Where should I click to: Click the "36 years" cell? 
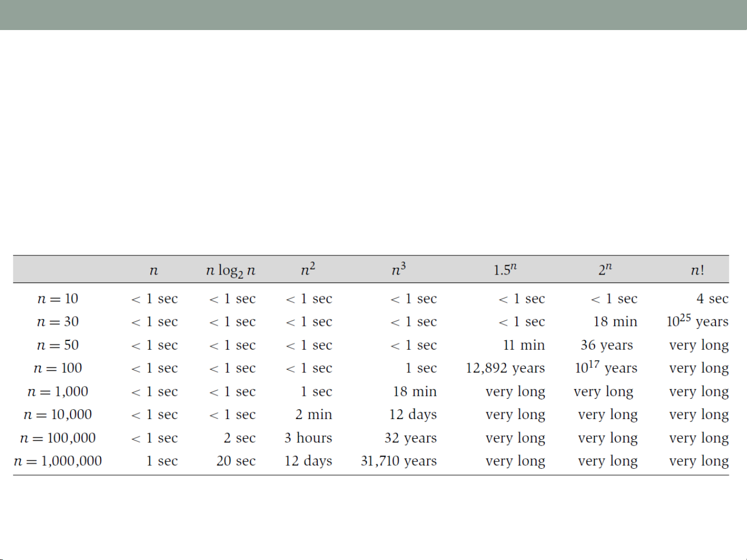607,345
